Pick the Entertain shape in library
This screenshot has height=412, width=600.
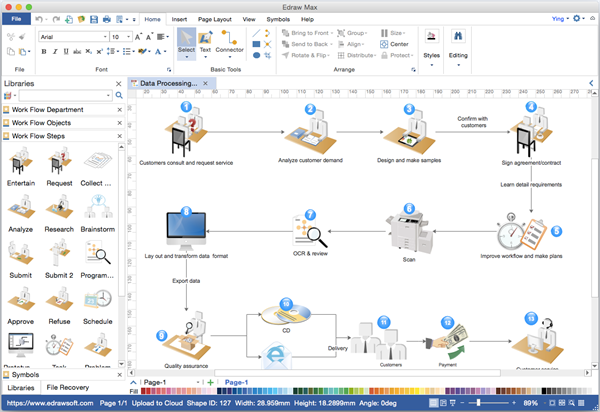point(21,167)
